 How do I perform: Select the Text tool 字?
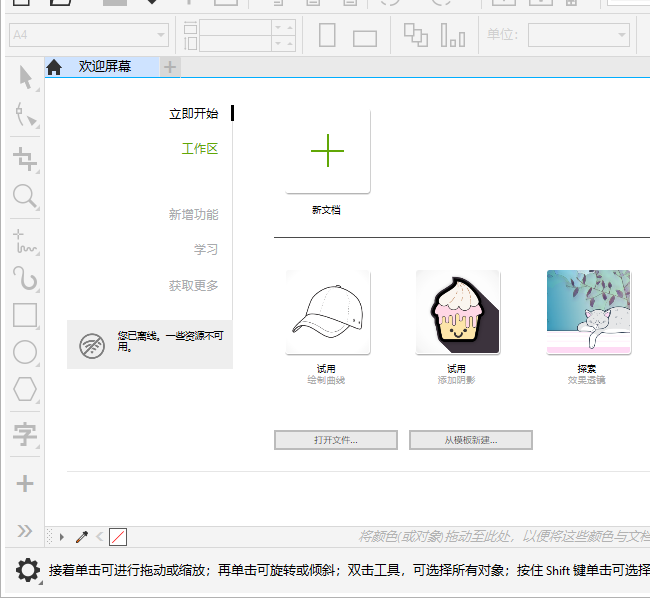[x=25, y=434]
